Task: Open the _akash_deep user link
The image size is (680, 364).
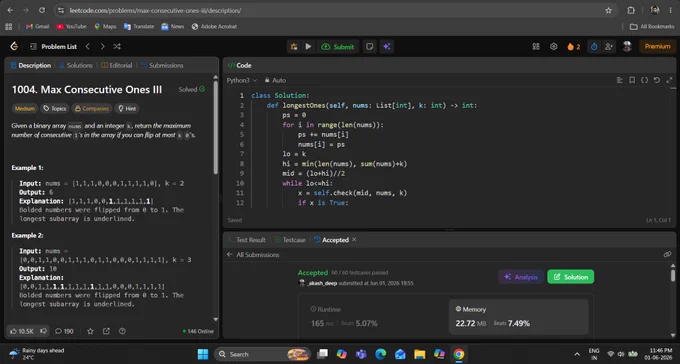Action: click(x=322, y=283)
